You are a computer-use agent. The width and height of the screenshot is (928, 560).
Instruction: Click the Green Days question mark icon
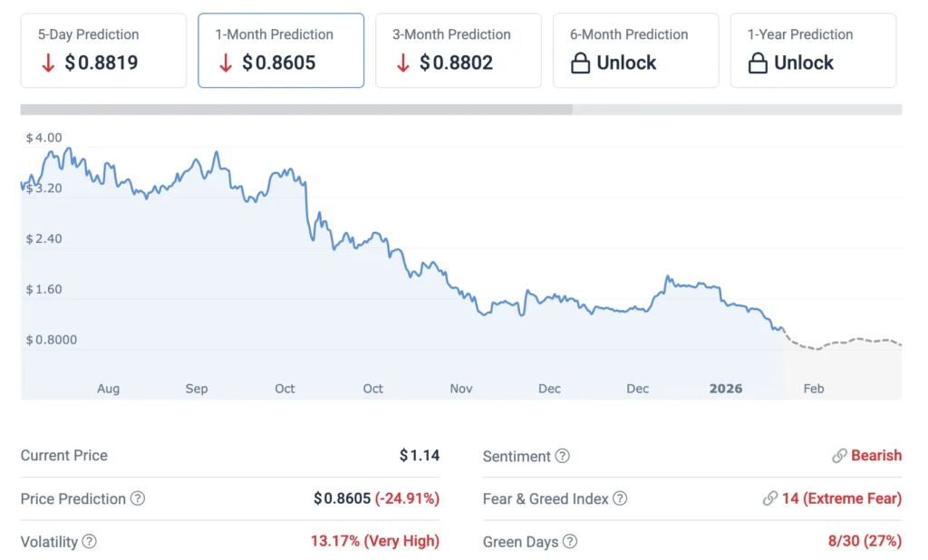tap(571, 542)
